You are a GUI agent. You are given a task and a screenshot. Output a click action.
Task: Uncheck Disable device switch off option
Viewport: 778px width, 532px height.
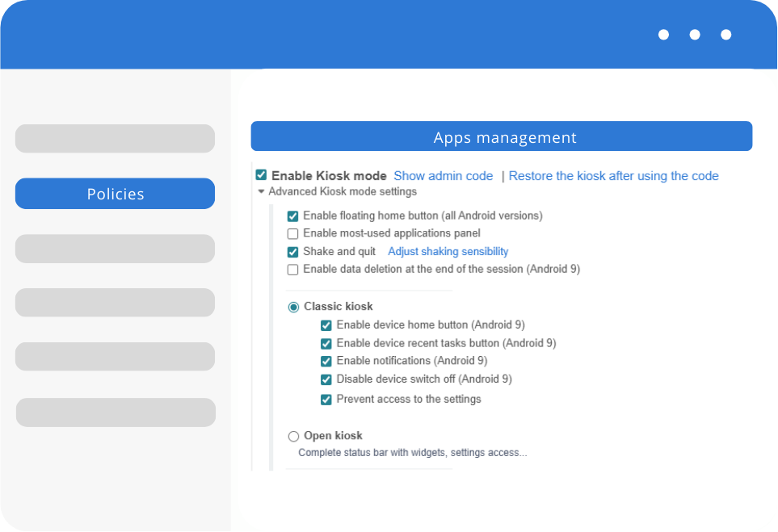(326, 379)
